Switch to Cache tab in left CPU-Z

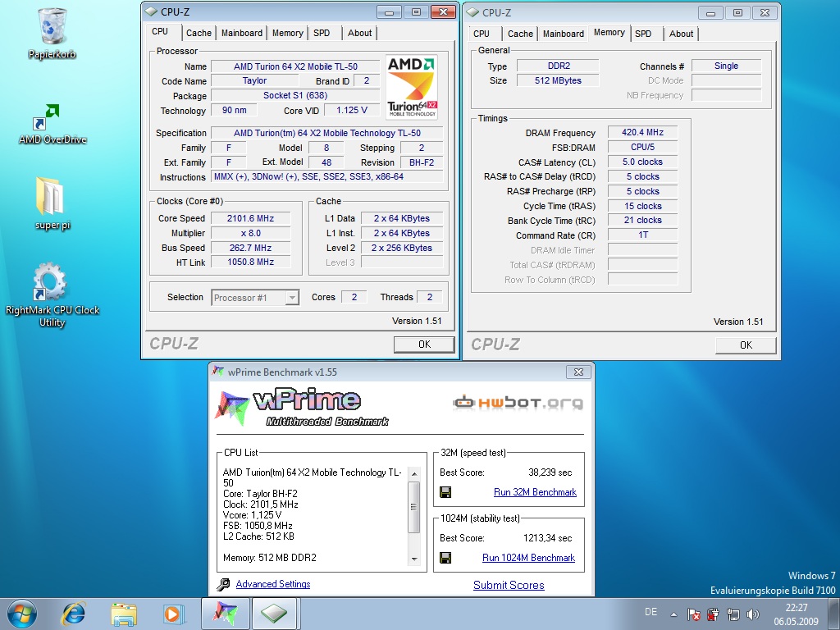(x=199, y=33)
